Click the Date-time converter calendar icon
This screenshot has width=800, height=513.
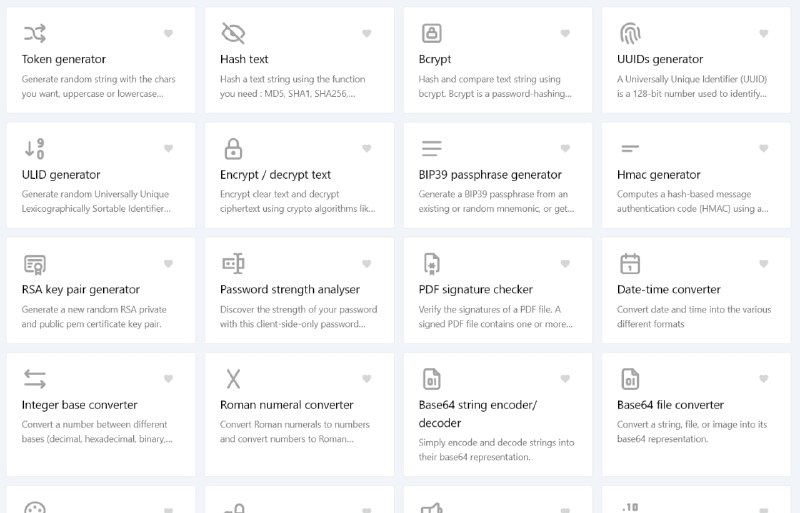coord(630,264)
